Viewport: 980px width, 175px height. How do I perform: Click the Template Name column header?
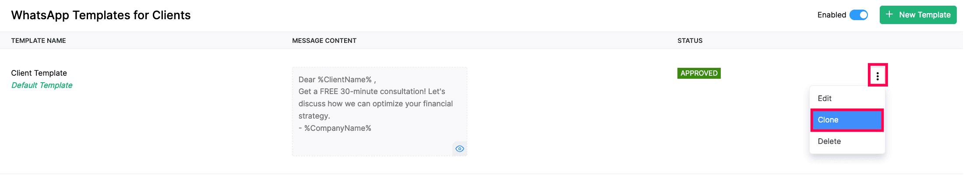tap(39, 41)
